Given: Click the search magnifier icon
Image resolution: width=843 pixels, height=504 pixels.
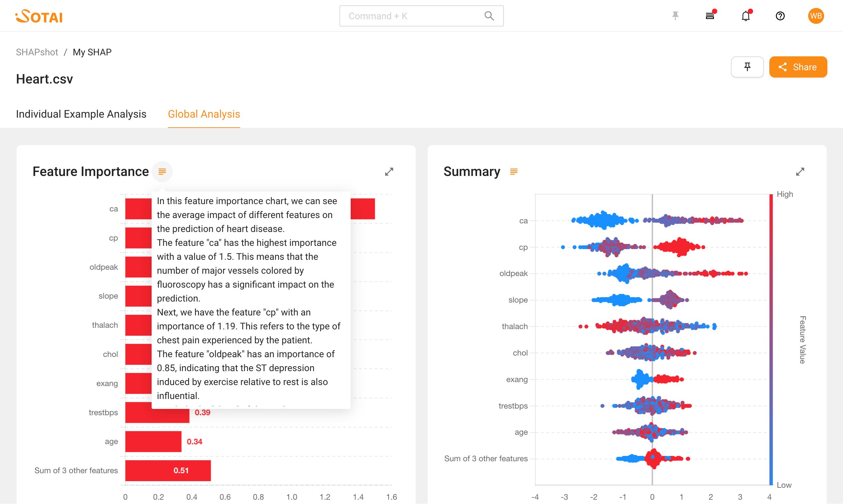Looking at the screenshot, I should coord(489,16).
